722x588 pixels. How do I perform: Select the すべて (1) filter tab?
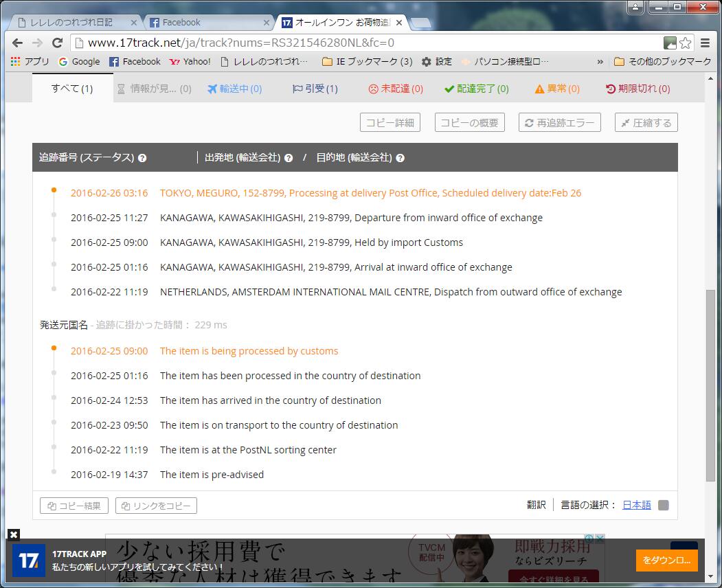coord(72,89)
